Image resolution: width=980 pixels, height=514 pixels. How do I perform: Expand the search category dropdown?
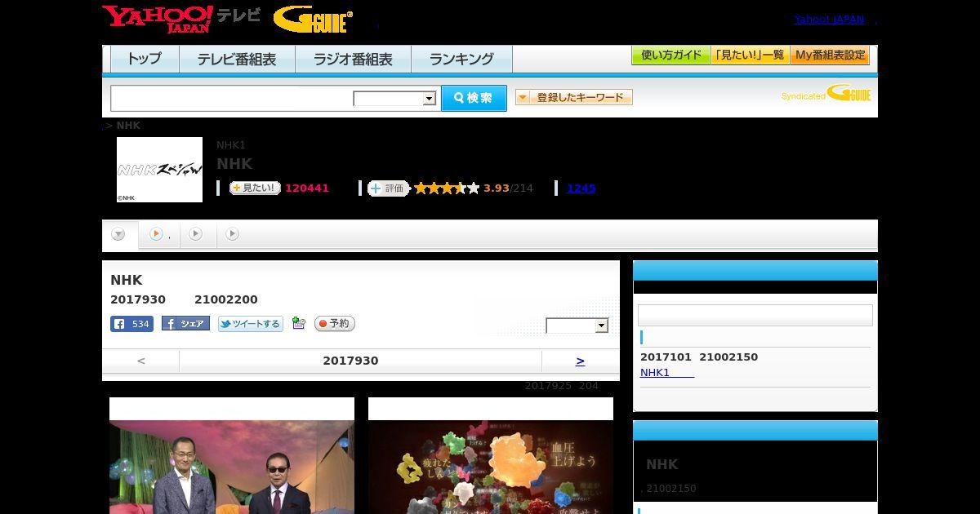pyautogui.click(x=395, y=99)
